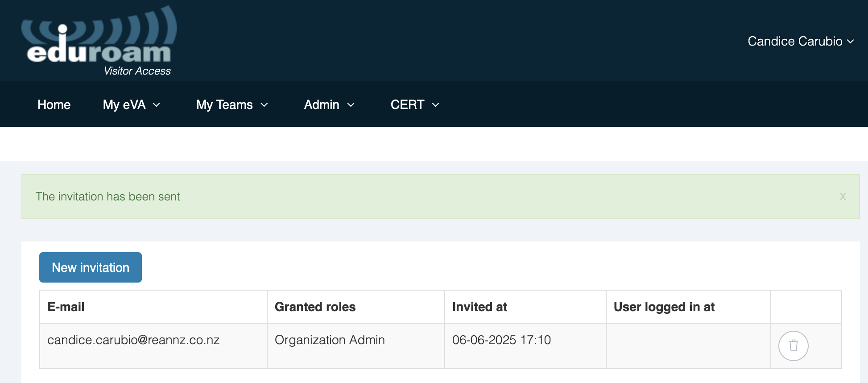Click the chevron next to Candice Carubio
The width and height of the screenshot is (868, 383).
[x=851, y=42]
